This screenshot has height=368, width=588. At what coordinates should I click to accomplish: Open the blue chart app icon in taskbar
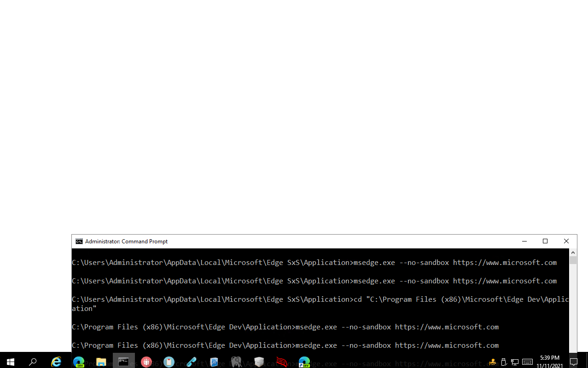214,362
